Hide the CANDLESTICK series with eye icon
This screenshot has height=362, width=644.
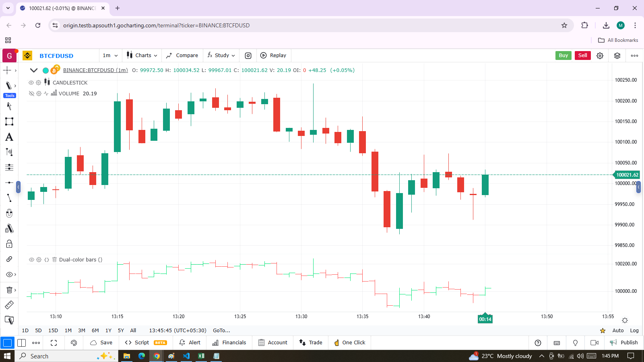[31, 82]
